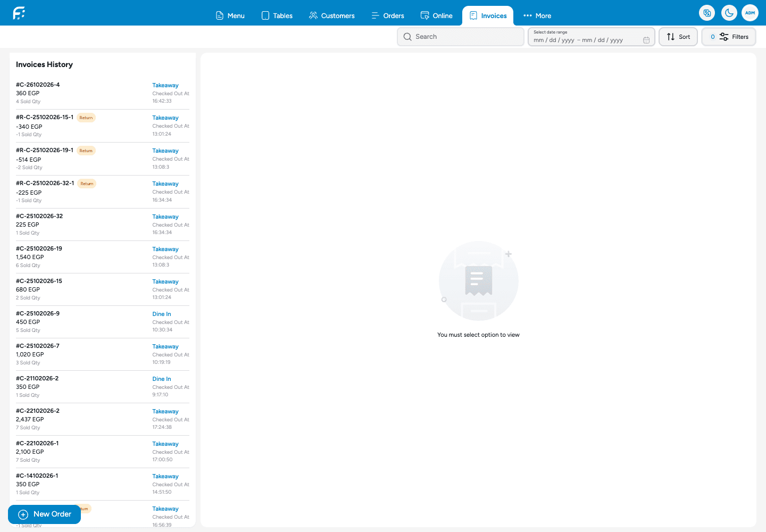Open return invoice #R-C-25102026-15-1
766x532 pixels.
click(x=103, y=126)
